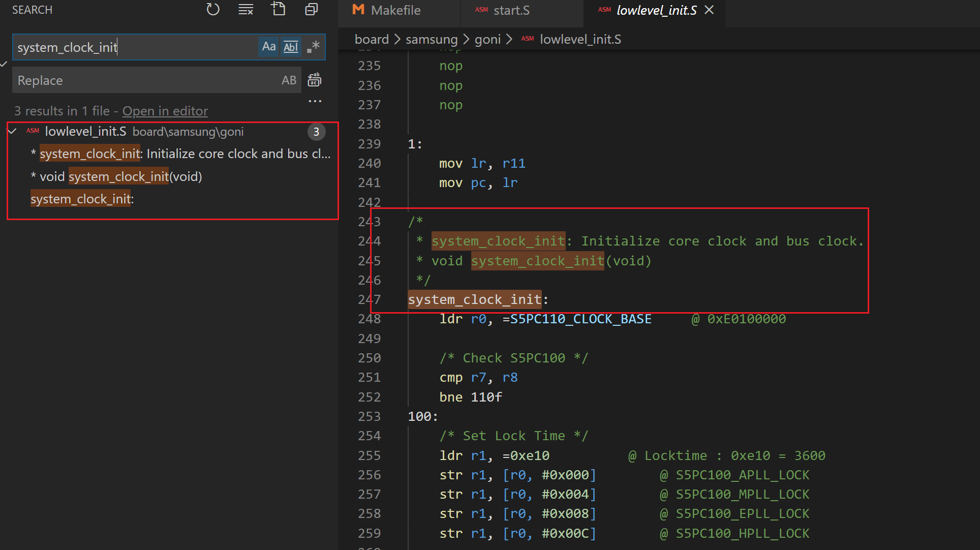This screenshot has height=550, width=980.
Task: Click '@ S5PC100_HPLL_LOCK' comment
Action: coord(734,533)
